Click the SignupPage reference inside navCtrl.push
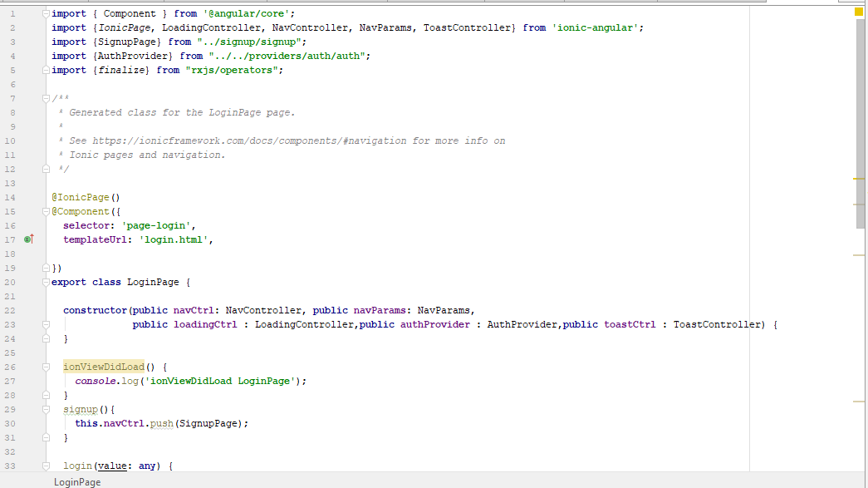This screenshot has width=868, height=488. click(209, 422)
